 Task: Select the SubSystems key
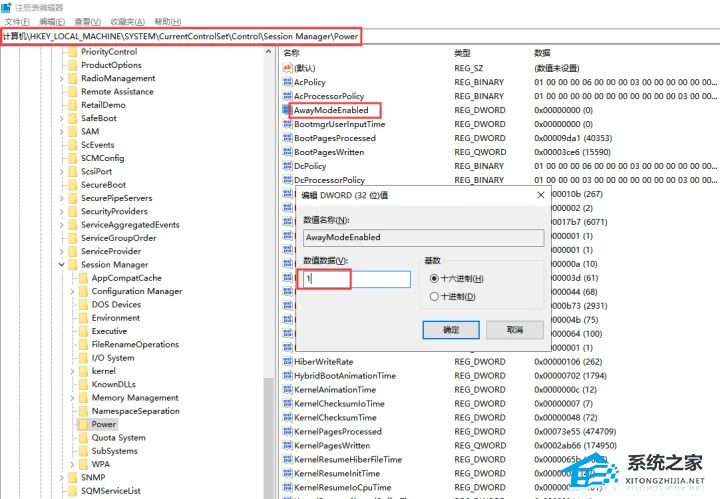[x=114, y=451]
